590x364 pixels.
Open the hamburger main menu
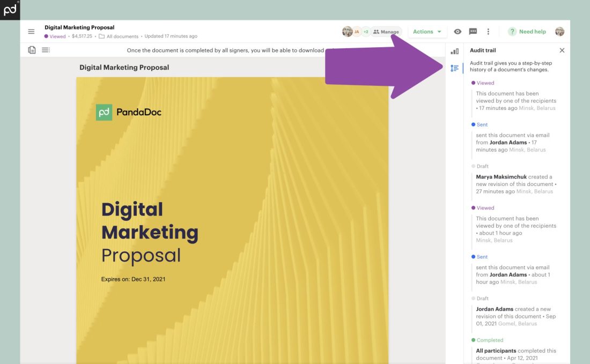31,32
